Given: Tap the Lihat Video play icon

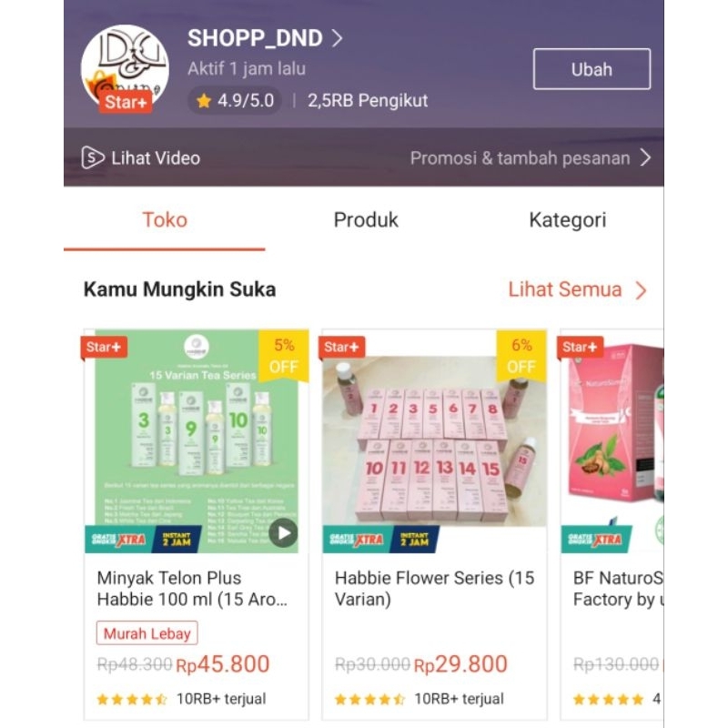Looking at the screenshot, I should [92, 157].
